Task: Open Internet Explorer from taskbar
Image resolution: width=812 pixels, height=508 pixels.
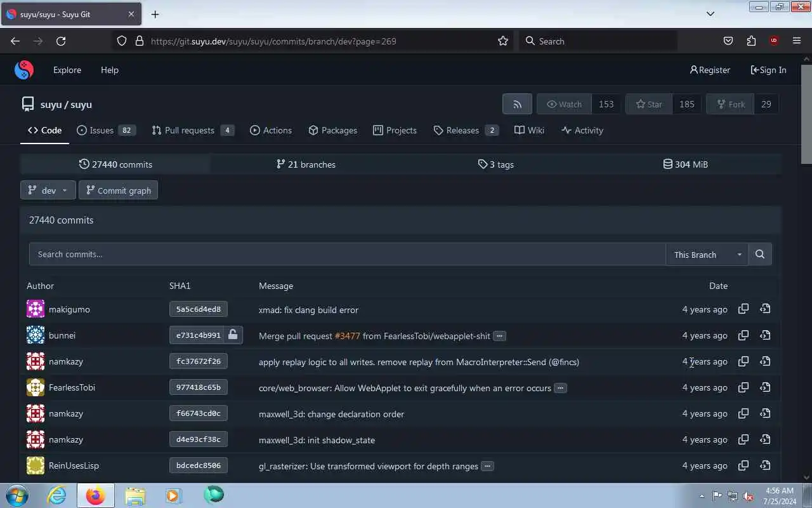Action: click(57, 495)
